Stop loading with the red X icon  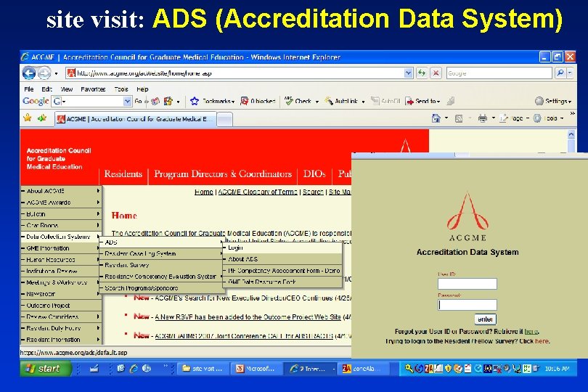pyautogui.click(x=436, y=73)
